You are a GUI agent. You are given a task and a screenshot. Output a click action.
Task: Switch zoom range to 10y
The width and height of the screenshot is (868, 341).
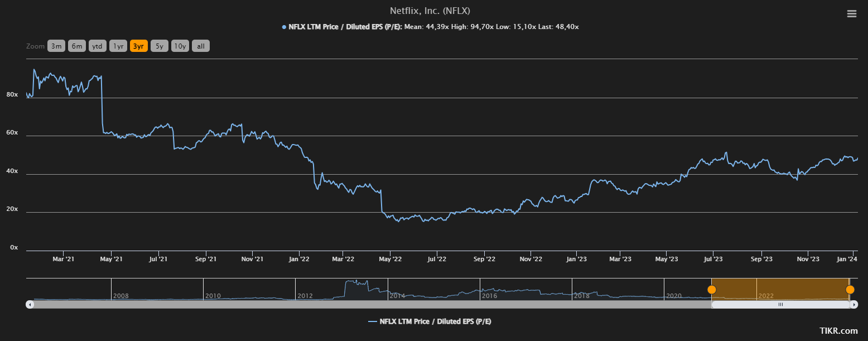coord(180,46)
